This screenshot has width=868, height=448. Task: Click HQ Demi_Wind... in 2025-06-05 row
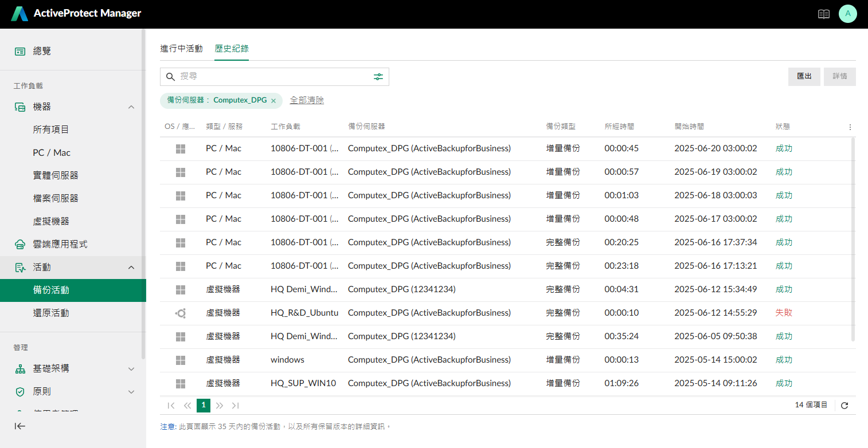tap(304, 336)
